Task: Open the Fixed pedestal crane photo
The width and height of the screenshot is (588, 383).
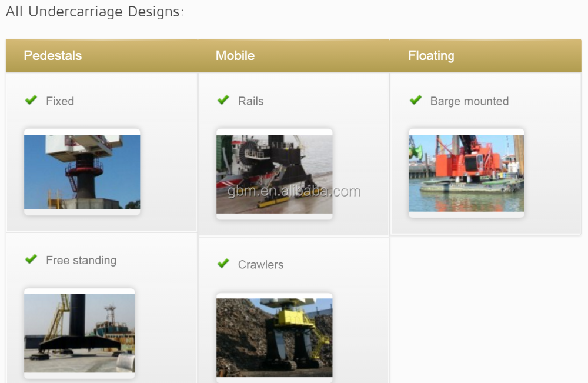Action: point(82,171)
